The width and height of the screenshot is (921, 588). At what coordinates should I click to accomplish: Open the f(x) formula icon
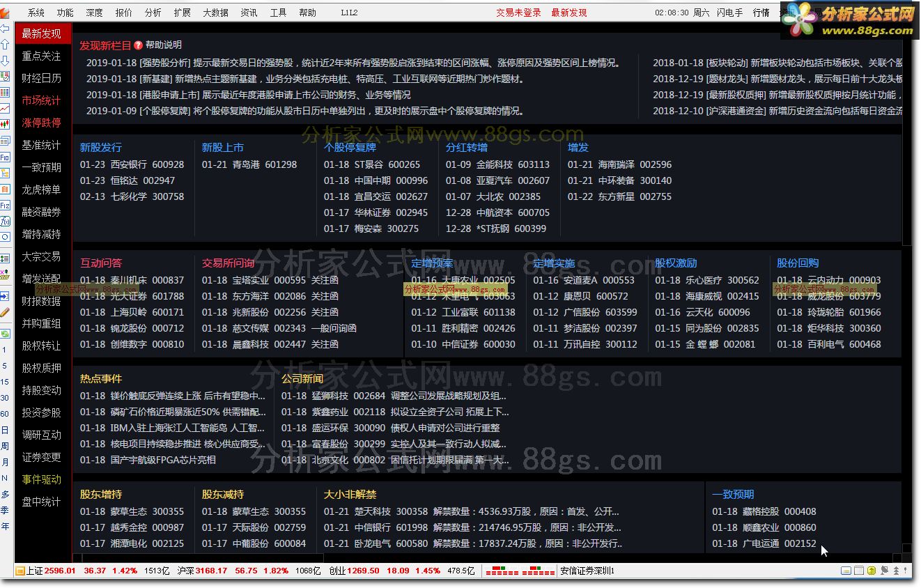[5, 221]
